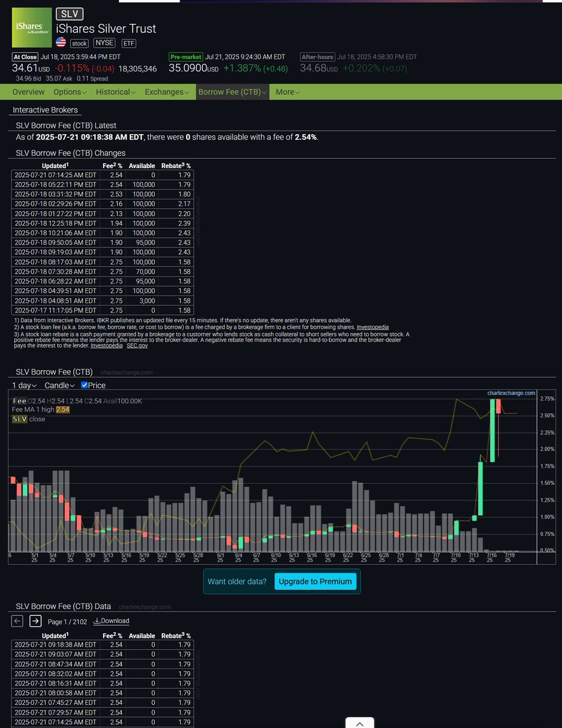Click the US flag icon

coord(61,42)
